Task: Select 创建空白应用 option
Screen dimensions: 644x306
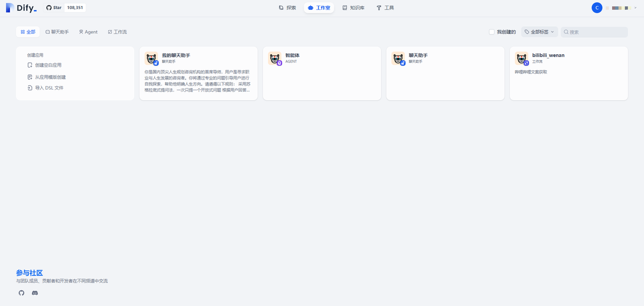Action: click(48, 65)
